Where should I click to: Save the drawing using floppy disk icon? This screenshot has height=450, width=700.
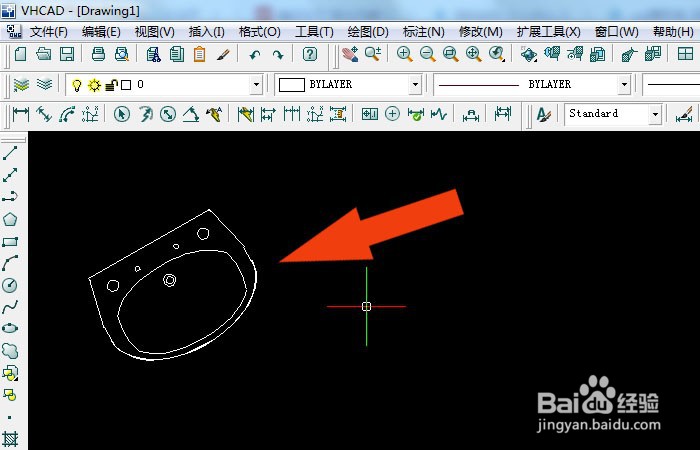tap(67, 54)
